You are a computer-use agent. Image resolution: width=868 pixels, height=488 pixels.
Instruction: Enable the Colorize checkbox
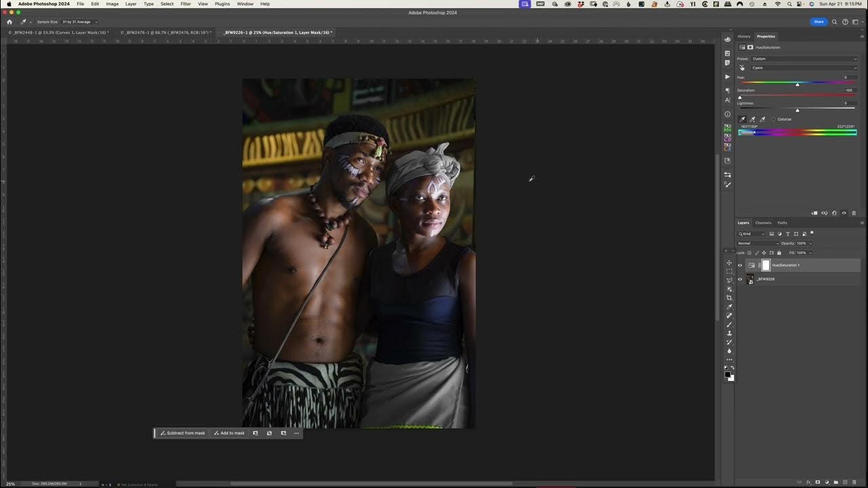(773, 119)
